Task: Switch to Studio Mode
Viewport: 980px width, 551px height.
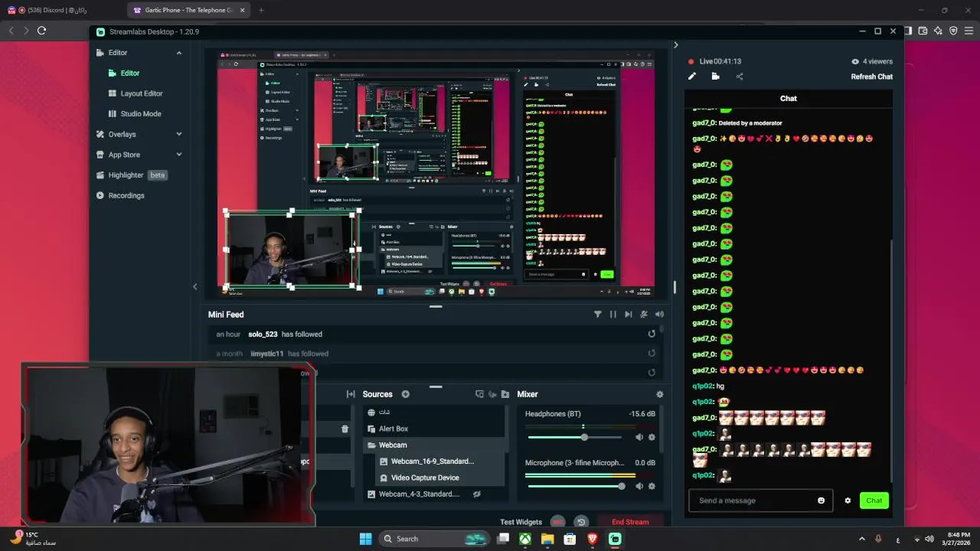Action: [x=140, y=114]
